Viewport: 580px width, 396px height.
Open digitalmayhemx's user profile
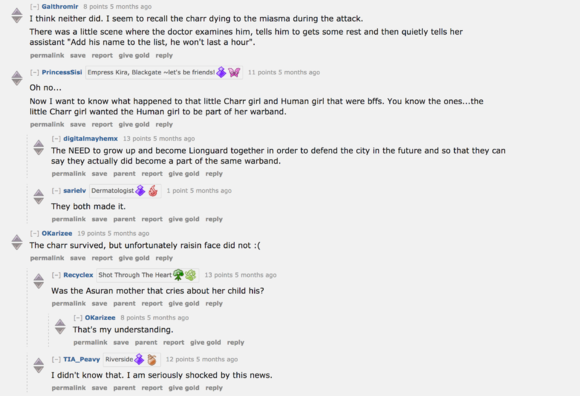pyautogui.click(x=90, y=138)
